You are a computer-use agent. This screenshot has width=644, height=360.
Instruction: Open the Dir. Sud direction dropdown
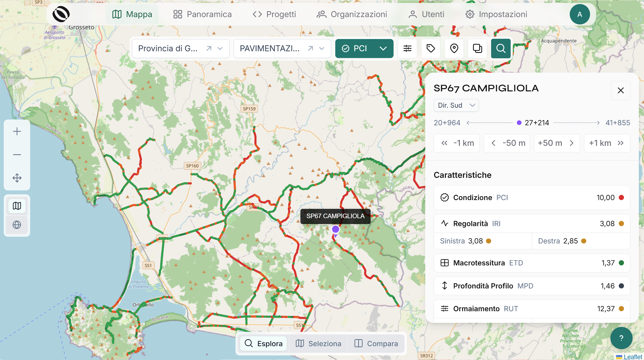456,105
